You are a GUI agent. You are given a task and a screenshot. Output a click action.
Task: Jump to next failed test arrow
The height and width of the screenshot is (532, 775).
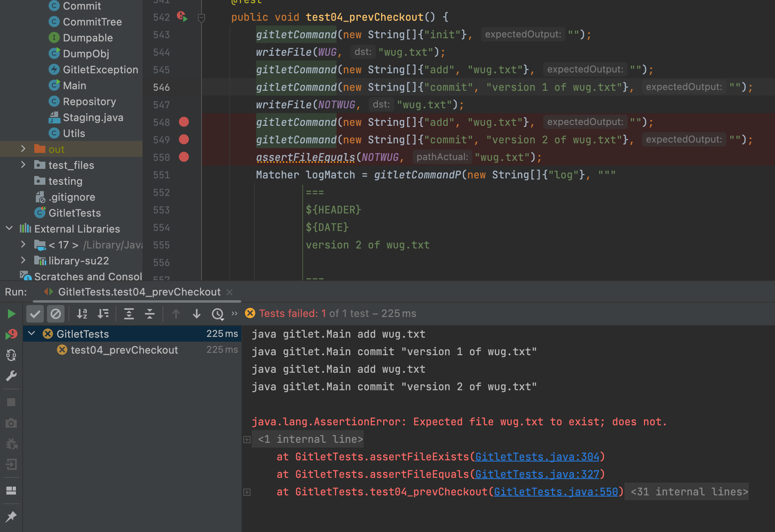(x=196, y=314)
